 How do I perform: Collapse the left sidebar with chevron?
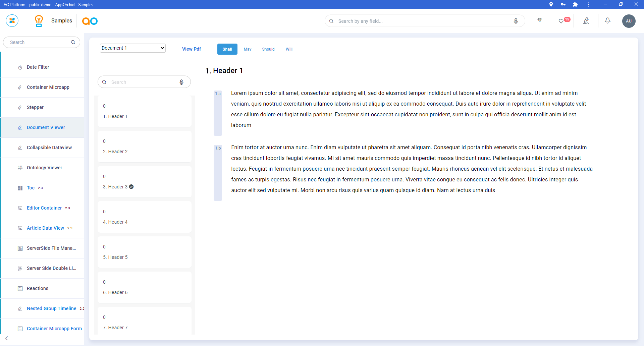click(x=7, y=338)
